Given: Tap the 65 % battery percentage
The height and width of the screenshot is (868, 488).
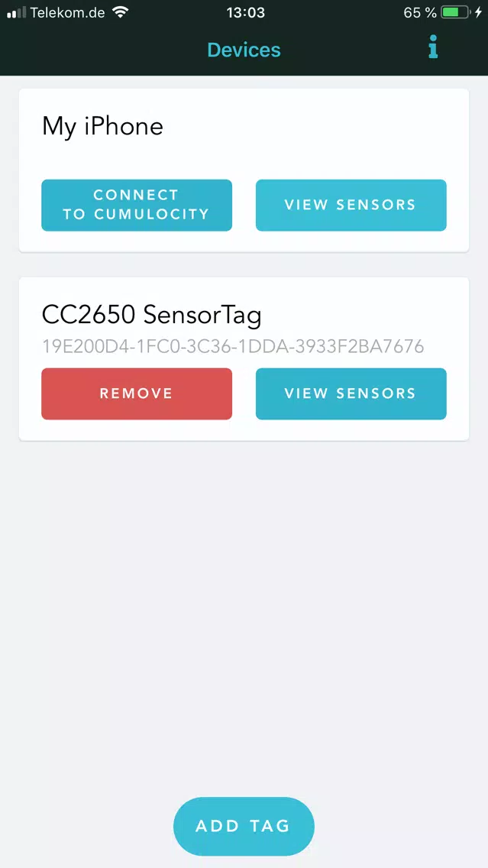Looking at the screenshot, I should tap(420, 12).
